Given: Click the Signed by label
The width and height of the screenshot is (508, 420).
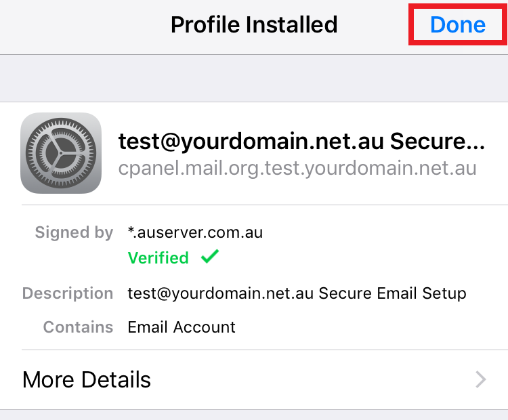Looking at the screenshot, I should pos(75,233).
